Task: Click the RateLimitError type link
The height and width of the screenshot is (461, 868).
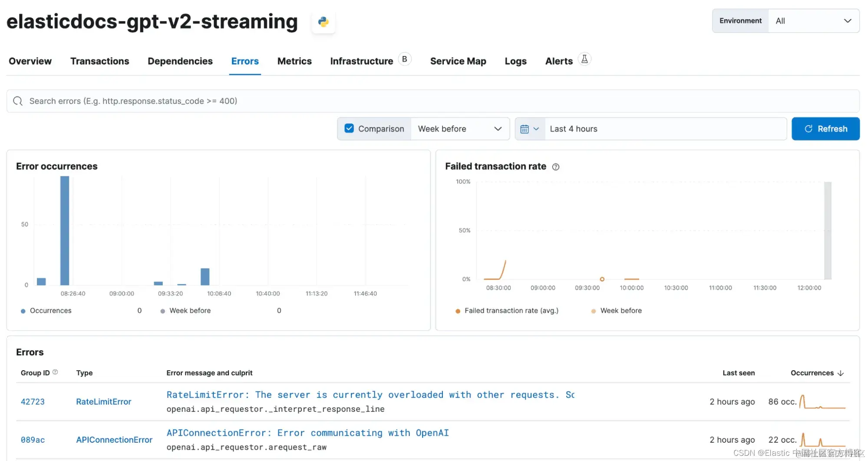Action: click(x=103, y=402)
